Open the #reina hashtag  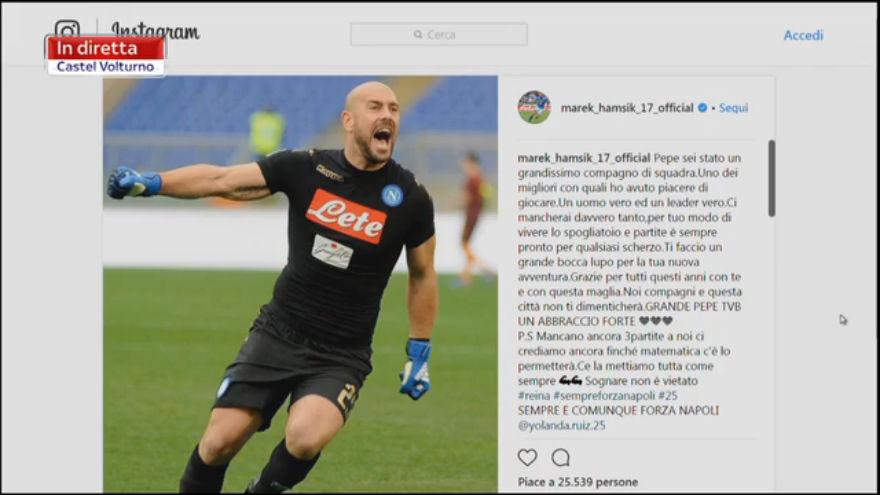pos(534,396)
